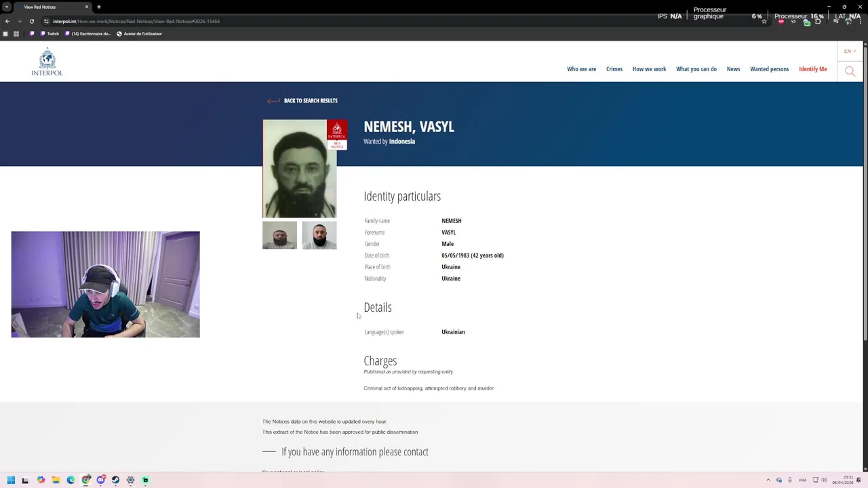Click the browser forward arrow
868x488 pixels.
(x=19, y=21)
